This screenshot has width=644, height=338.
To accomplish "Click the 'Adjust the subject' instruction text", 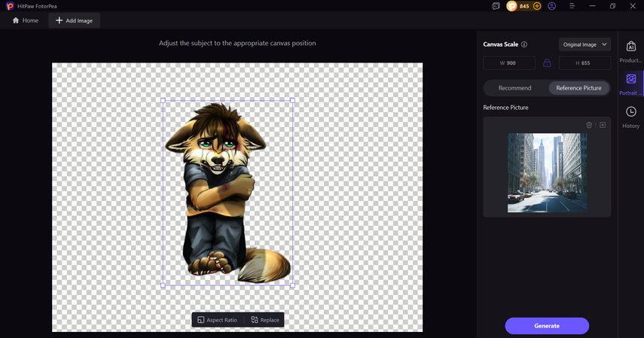I will (x=237, y=43).
